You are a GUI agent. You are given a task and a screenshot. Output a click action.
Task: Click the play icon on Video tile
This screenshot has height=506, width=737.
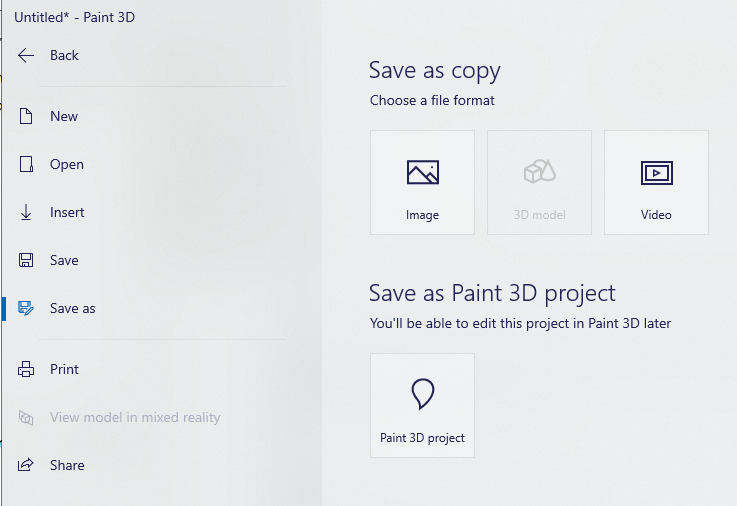657,173
